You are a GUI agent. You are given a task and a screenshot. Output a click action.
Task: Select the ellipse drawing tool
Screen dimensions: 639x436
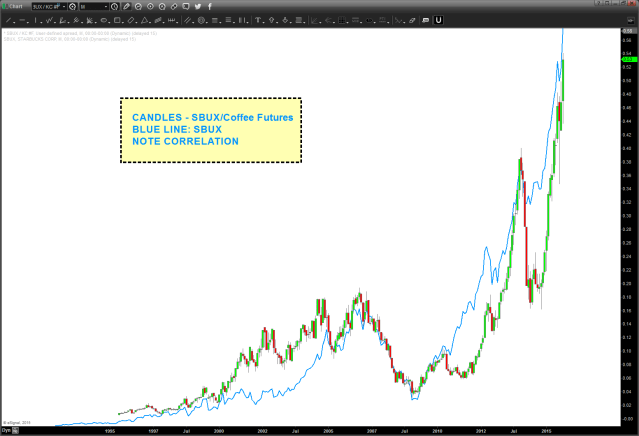point(104,20)
